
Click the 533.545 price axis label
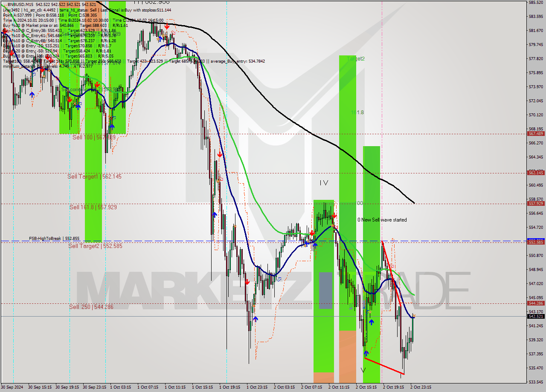point(536,382)
